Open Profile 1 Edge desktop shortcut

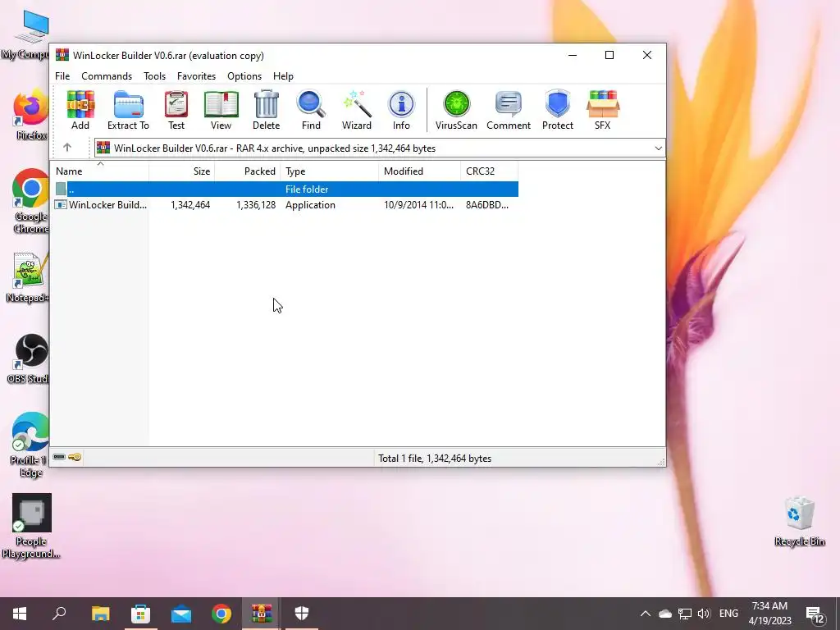(x=30, y=445)
